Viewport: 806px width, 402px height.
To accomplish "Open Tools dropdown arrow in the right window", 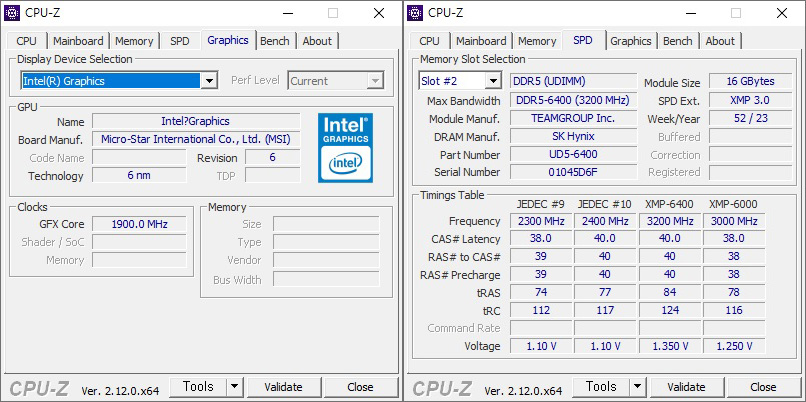I will coord(637,387).
